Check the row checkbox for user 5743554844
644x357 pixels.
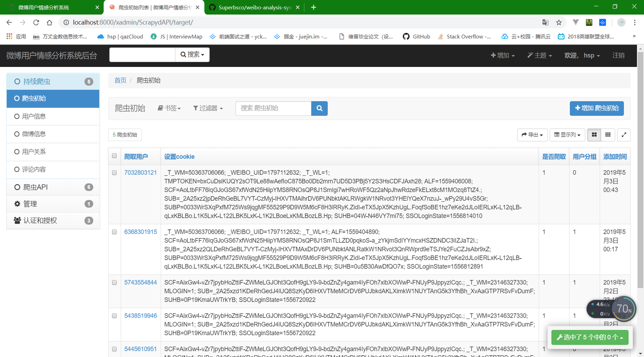point(114,282)
